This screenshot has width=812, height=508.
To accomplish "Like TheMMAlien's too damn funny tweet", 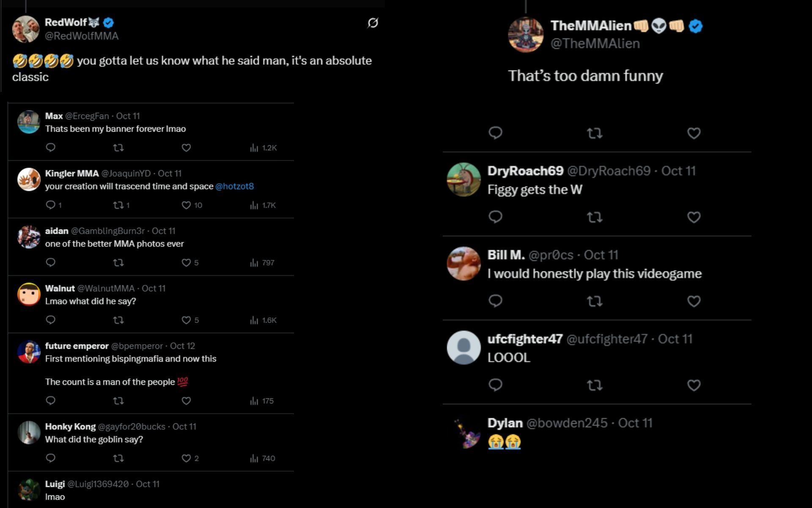I will click(x=694, y=133).
